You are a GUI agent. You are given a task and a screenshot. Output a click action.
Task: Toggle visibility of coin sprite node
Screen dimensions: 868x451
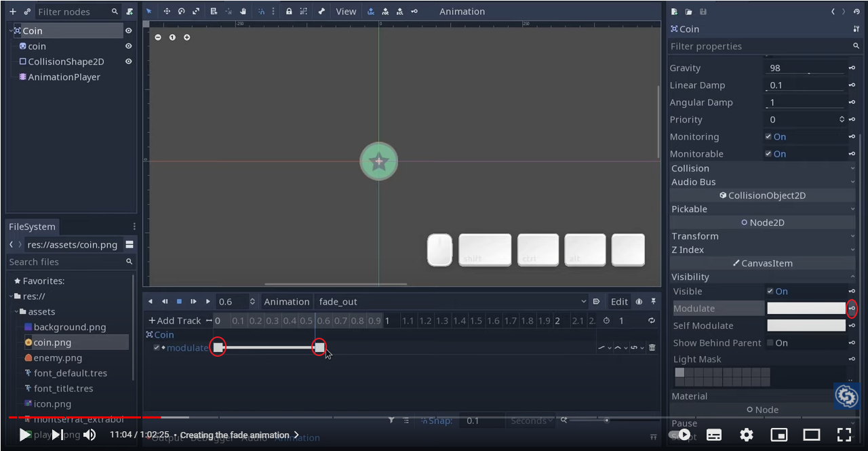[128, 46]
